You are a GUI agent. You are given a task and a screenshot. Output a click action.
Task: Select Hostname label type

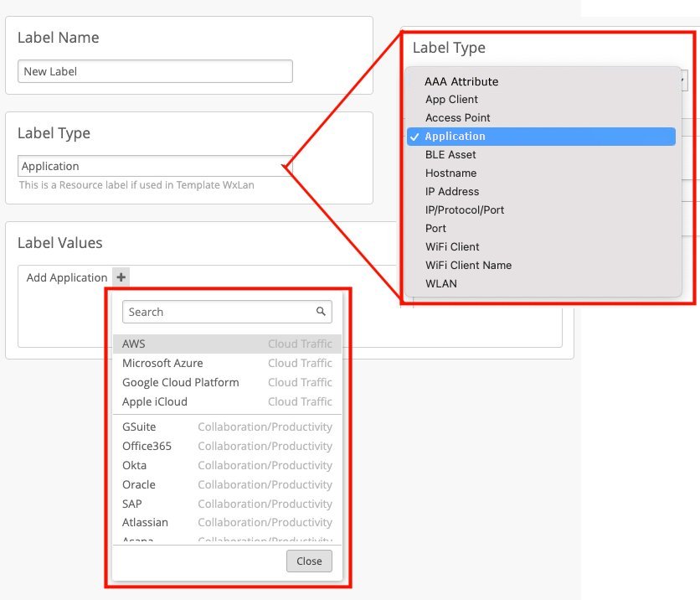(x=450, y=173)
